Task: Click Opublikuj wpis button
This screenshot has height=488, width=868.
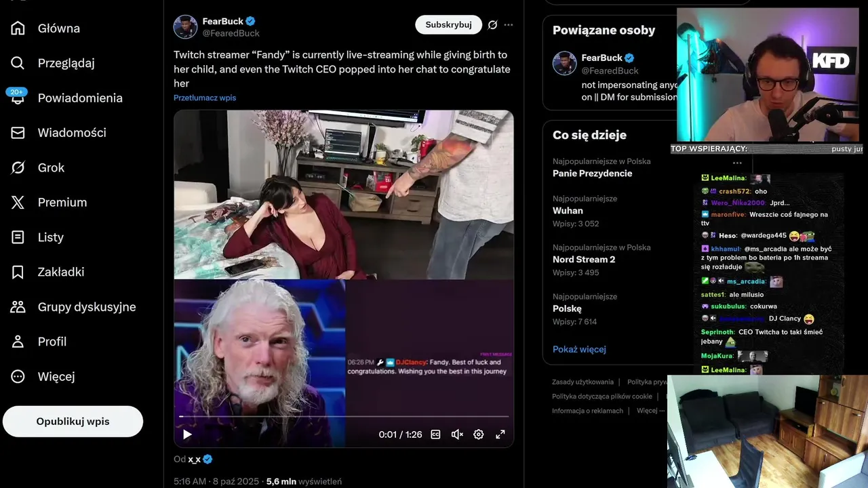Action: coord(73,422)
